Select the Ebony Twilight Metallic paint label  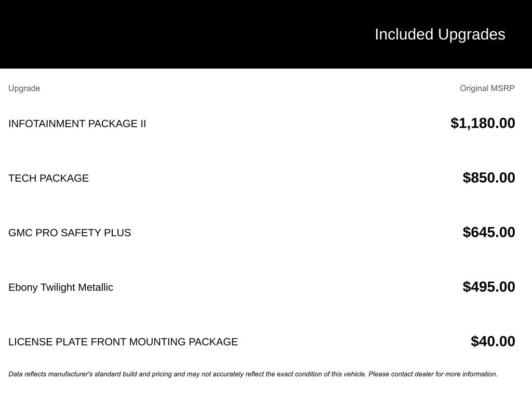(x=61, y=287)
